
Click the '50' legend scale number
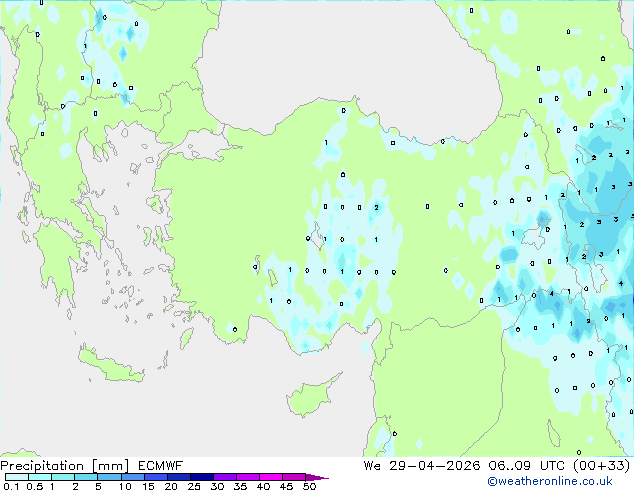pyautogui.click(x=309, y=486)
